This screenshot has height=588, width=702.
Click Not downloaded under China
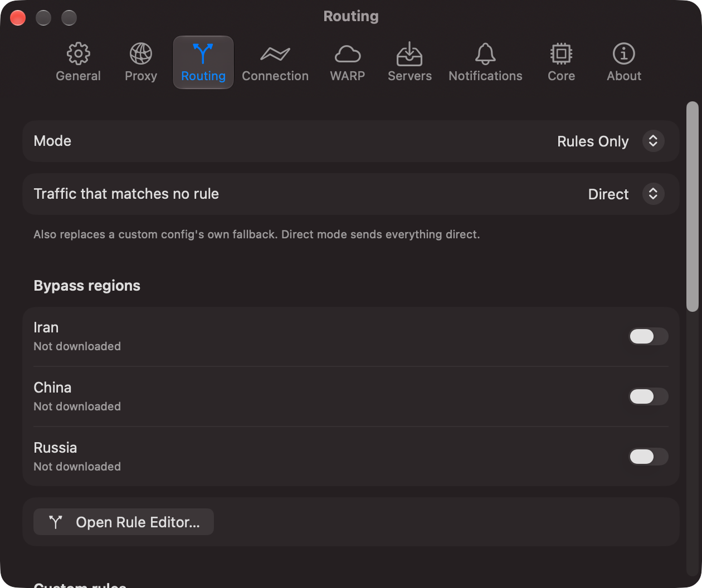(x=77, y=406)
